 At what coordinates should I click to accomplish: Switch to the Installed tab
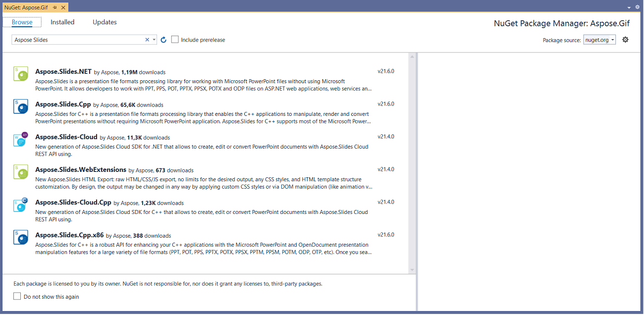62,22
